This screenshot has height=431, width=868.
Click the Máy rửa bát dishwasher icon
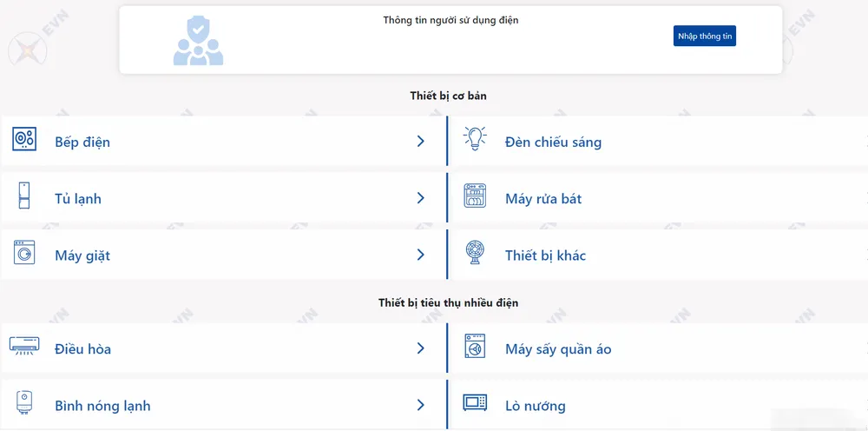click(x=475, y=196)
